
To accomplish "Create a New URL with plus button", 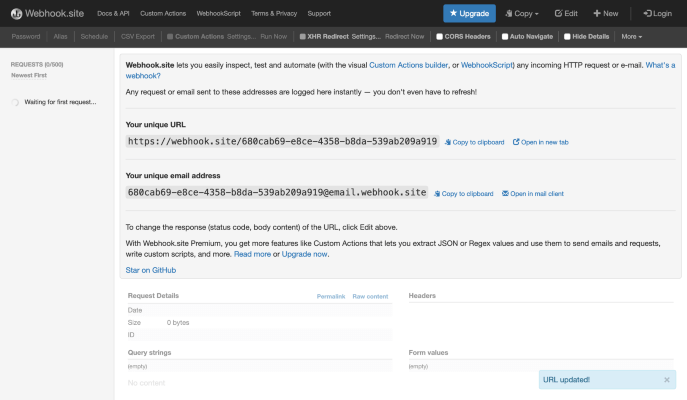I will click(606, 14).
